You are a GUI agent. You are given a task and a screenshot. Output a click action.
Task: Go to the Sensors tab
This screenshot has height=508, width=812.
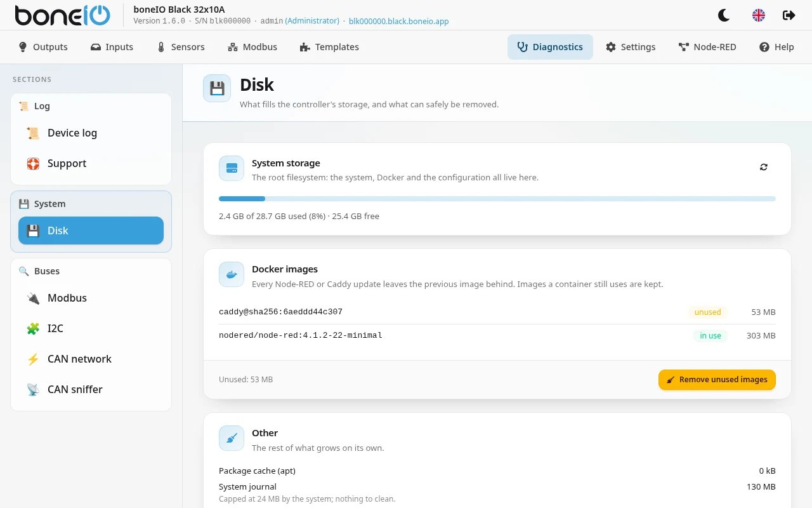[181, 47]
